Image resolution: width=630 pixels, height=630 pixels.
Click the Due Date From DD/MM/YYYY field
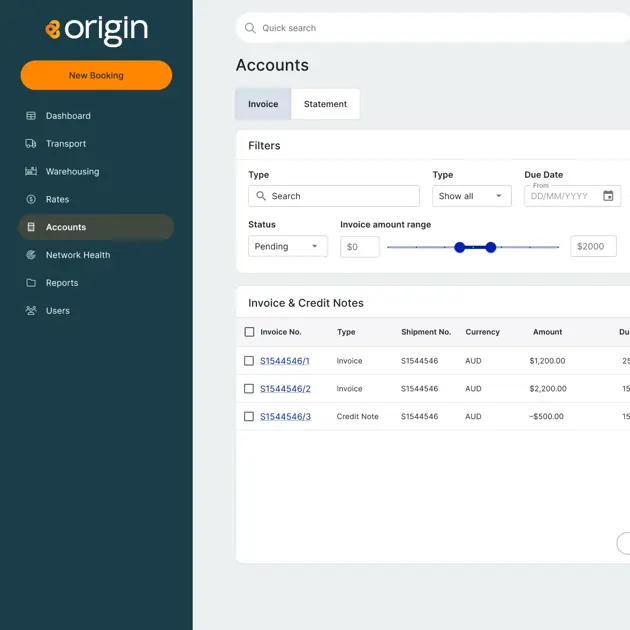572,196
